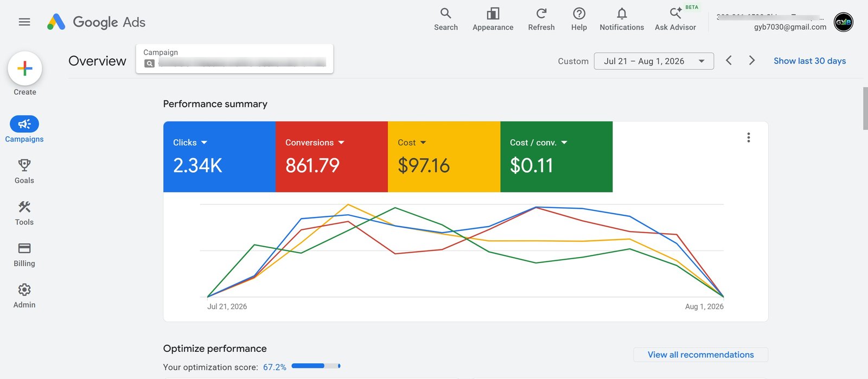Click the gyb7030@gmail.com account email
This screenshot has height=379, width=868.
[x=790, y=27]
